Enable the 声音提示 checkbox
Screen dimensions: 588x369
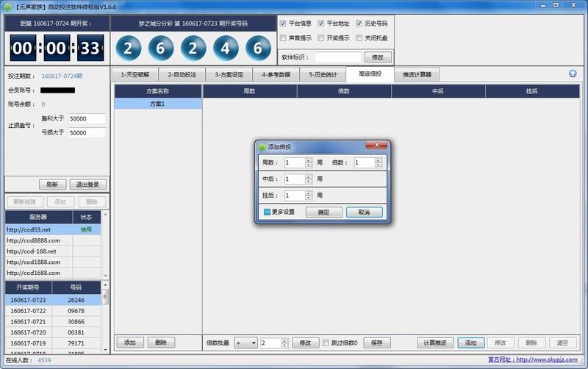(284, 38)
